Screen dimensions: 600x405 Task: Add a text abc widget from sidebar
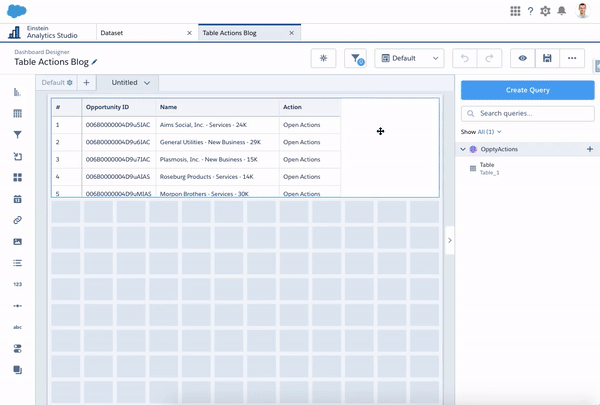[17, 327]
